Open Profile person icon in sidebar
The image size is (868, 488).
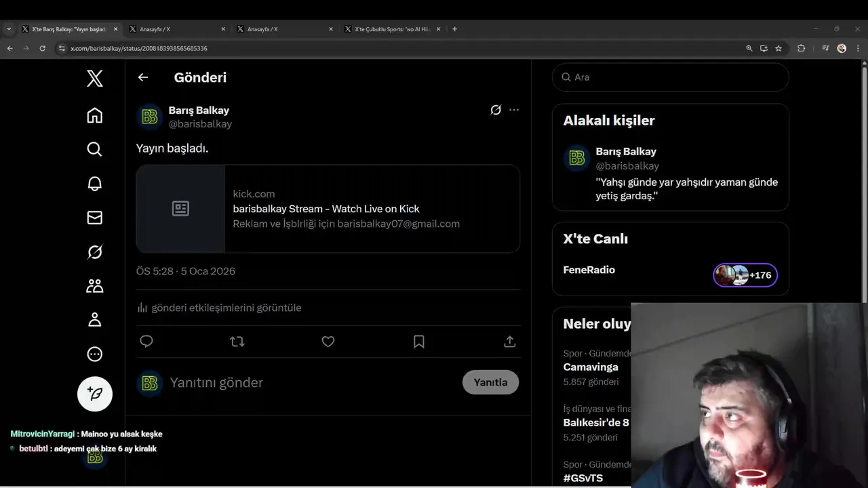pyautogui.click(x=95, y=320)
